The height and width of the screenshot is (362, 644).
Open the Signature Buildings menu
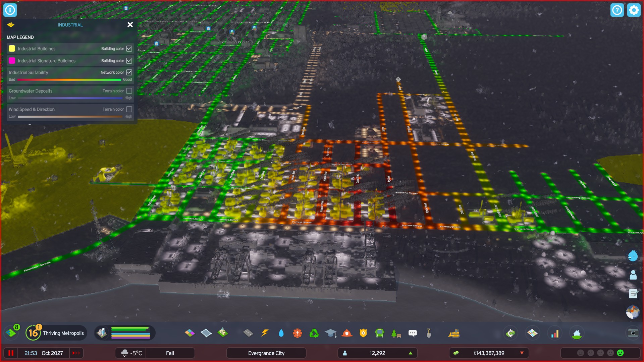pyautogui.click(x=222, y=333)
